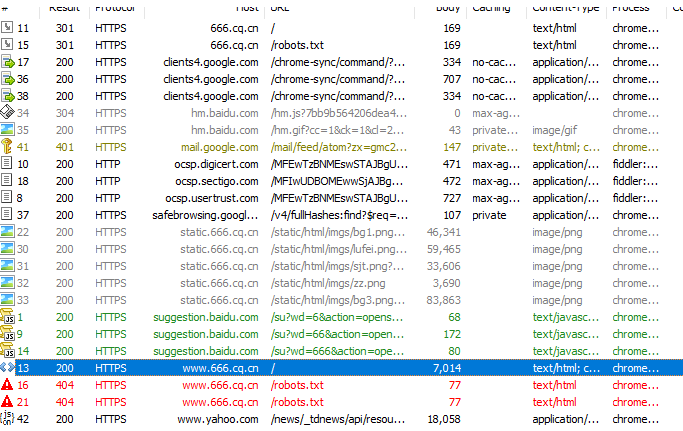Click the document icon of session 18
This screenshot has height=431, width=683.
[7, 180]
